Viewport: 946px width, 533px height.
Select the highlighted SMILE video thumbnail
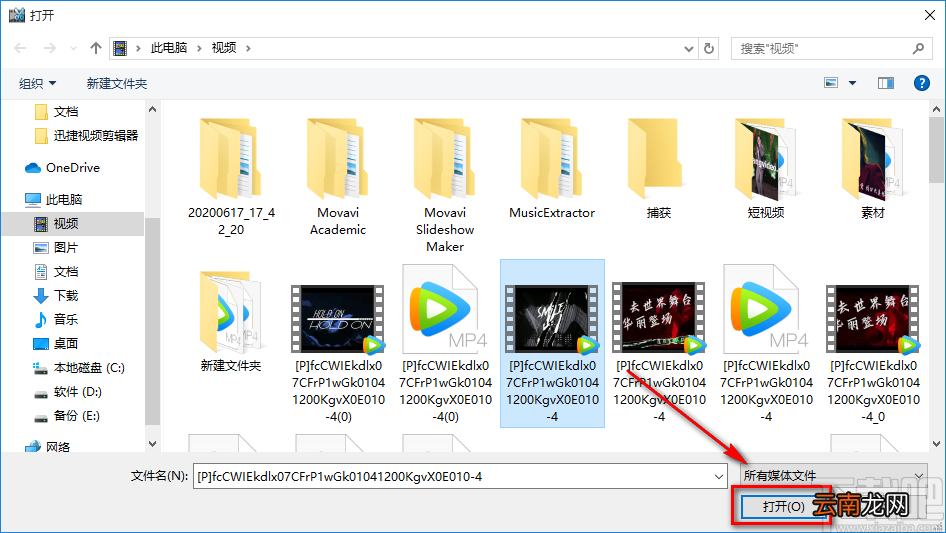pos(552,319)
